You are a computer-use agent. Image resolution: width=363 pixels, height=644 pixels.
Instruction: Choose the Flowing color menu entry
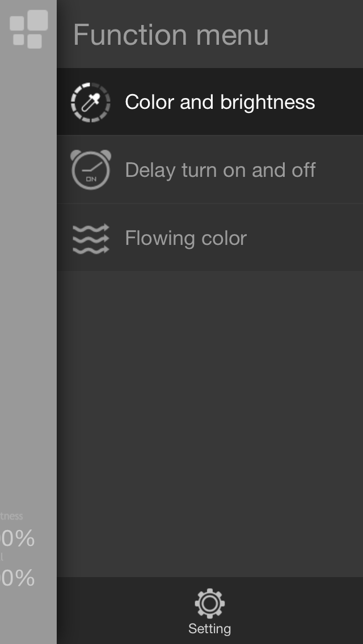click(210, 238)
